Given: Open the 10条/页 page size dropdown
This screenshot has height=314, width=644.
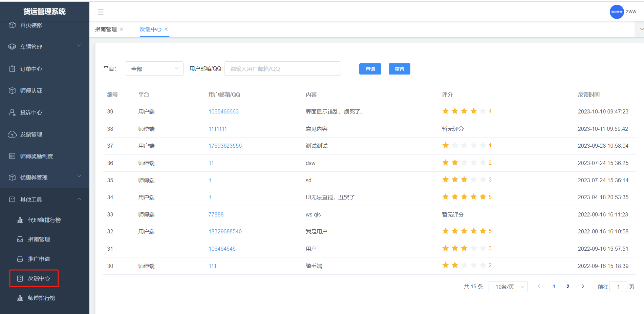Looking at the screenshot, I should coord(508,287).
